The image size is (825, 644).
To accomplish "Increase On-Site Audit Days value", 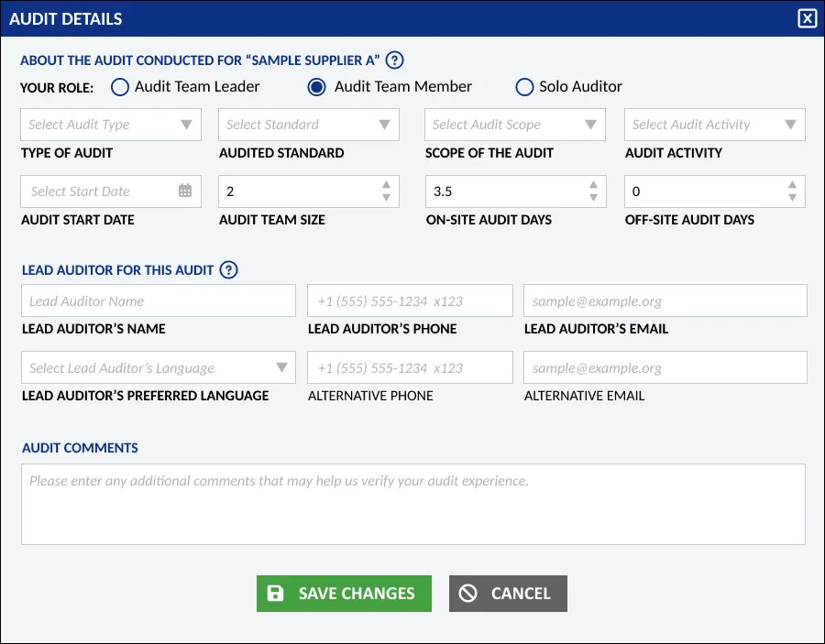I will pos(593,184).
